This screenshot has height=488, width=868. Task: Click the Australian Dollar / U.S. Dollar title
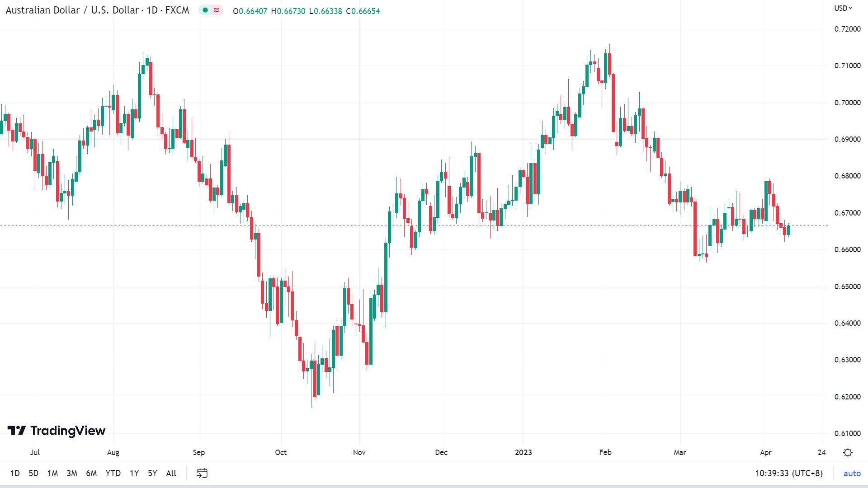(x=72, y=10)
